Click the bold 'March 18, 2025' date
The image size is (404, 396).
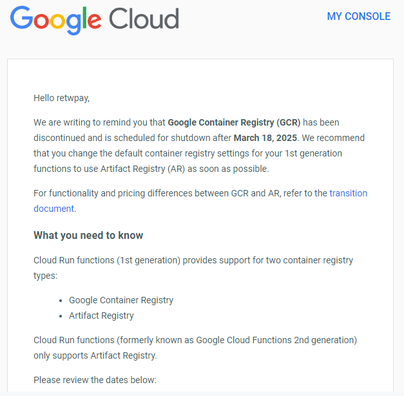[265, 138]
